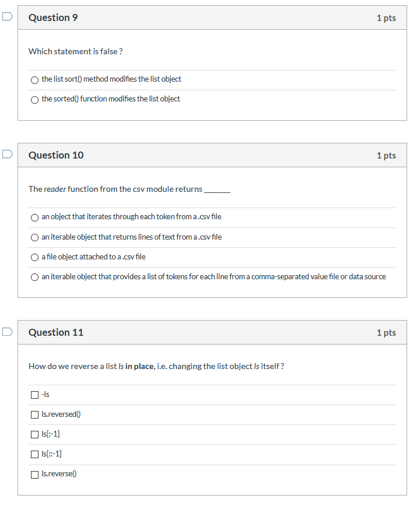Check the 'ls[:-1]' answer option

[34, 434]
